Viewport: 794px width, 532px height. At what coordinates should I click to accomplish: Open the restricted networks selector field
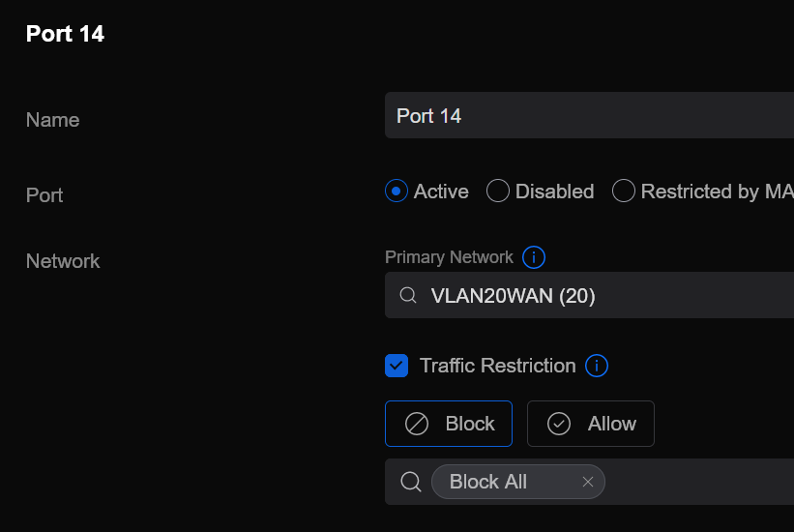tap(696, 482)
